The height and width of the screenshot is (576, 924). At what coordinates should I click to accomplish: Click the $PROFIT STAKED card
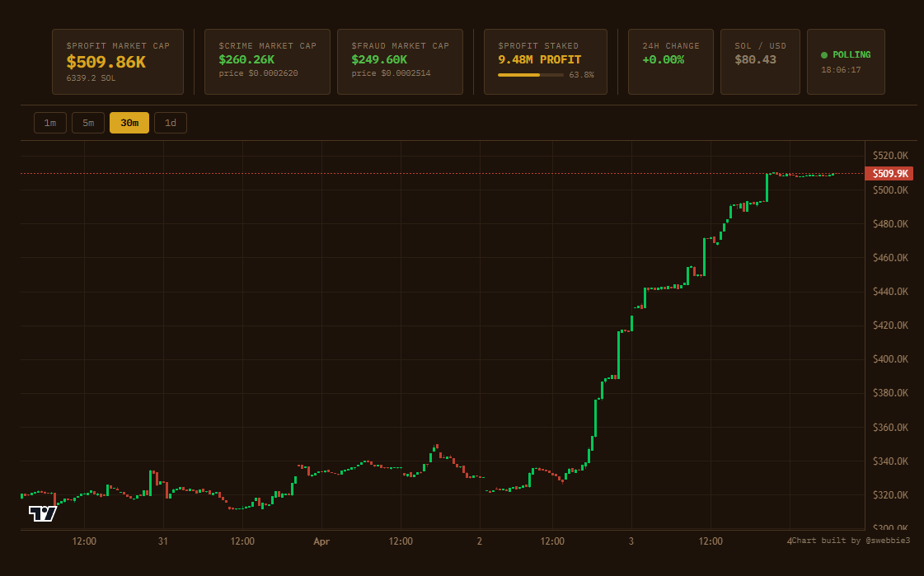pos(546,62)
